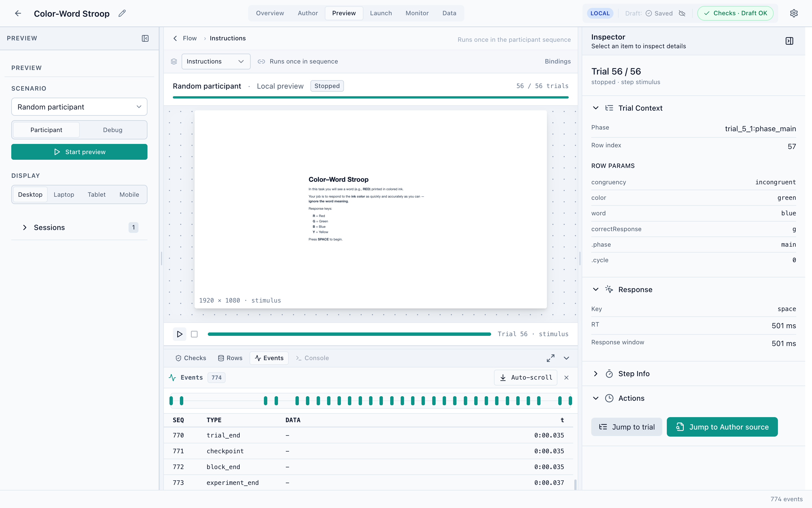Click the last marker in the events timeline
Image resolution: width=812 pixels, height=508 pixels.
point(570,400)
